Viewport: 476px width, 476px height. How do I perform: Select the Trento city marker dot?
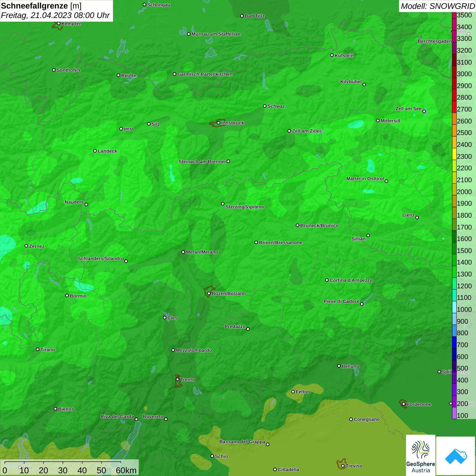(x=177, y=379)
